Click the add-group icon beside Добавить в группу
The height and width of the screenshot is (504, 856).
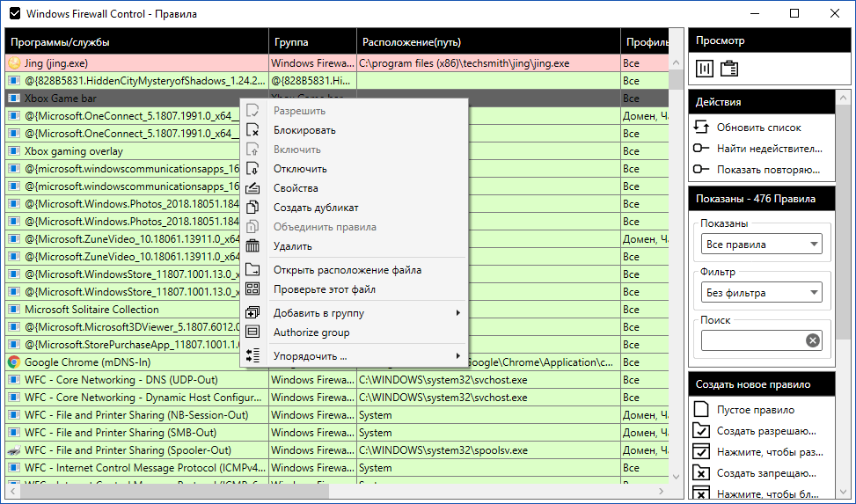(252, 312)
